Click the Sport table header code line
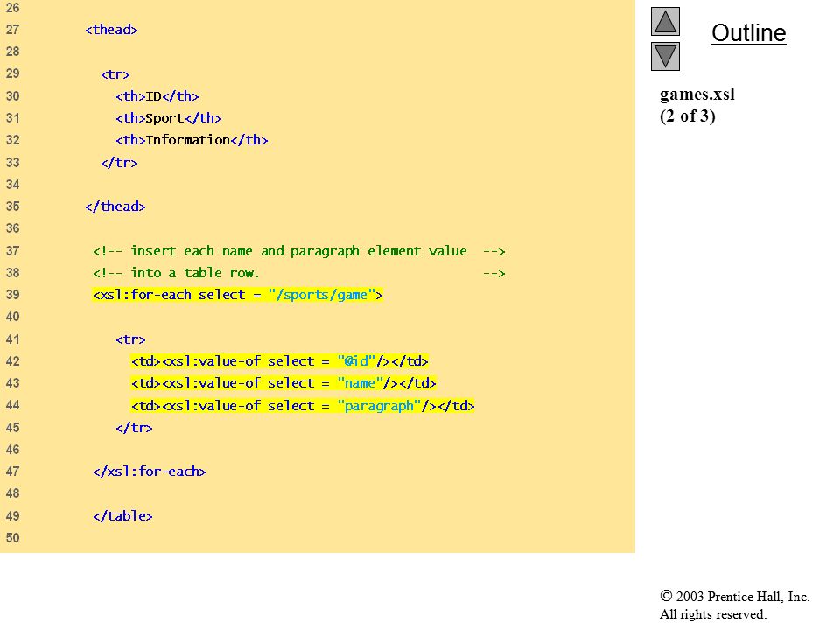 [169, 118]
